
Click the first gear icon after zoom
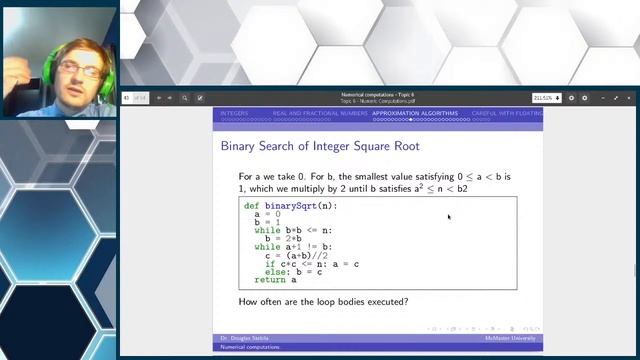tap(571, 98)
